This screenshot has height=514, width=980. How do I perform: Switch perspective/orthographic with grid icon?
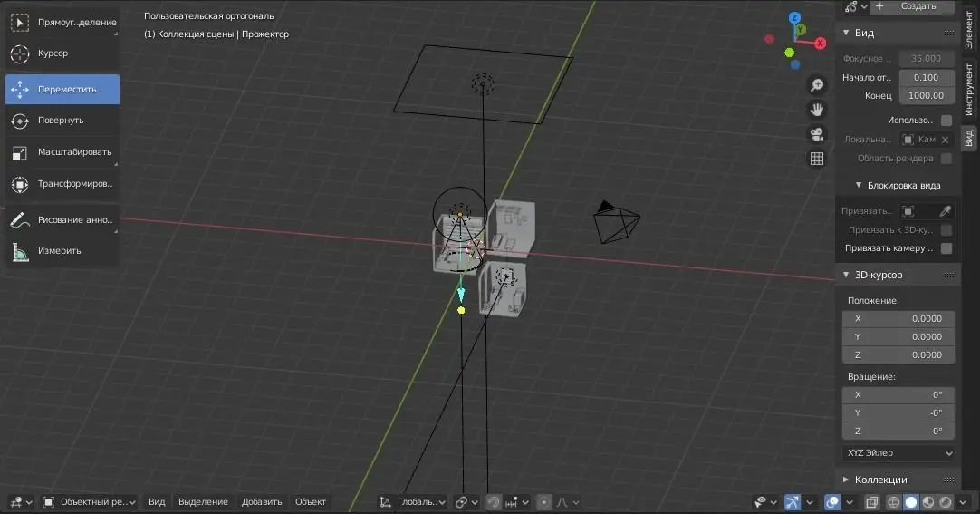click(x=817, y=159)
